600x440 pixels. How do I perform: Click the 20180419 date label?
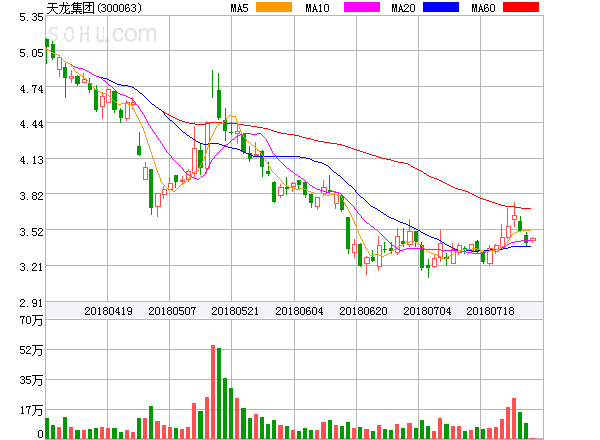pos(108,311)
